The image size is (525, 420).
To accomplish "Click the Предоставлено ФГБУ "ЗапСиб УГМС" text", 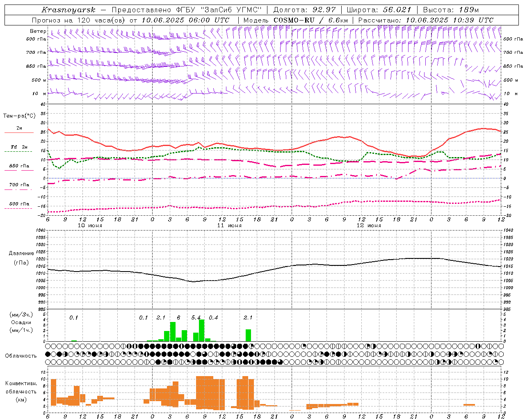I will coord(187,10).
